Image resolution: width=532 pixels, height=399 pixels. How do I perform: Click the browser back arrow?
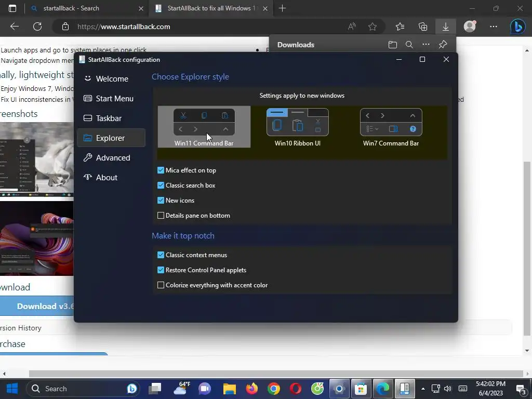coord(14,26)
